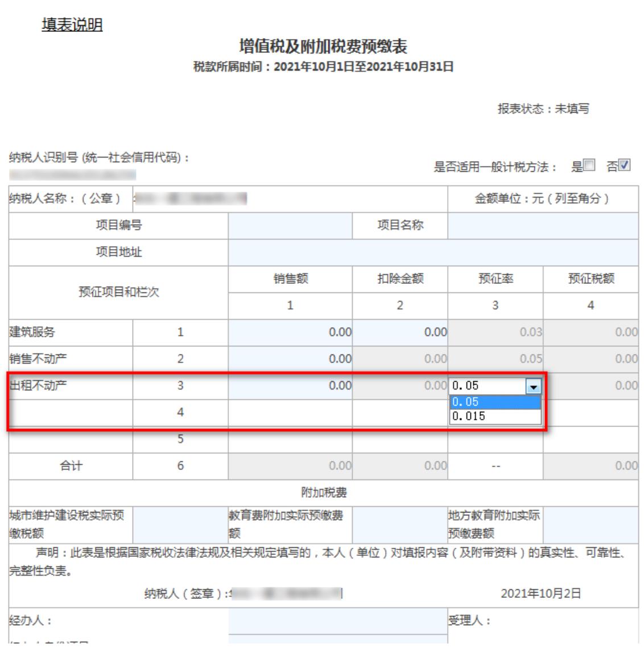Focus the 出租不动产 销售额 field
This screenshot has width=644, height=653.
point(290,386)
